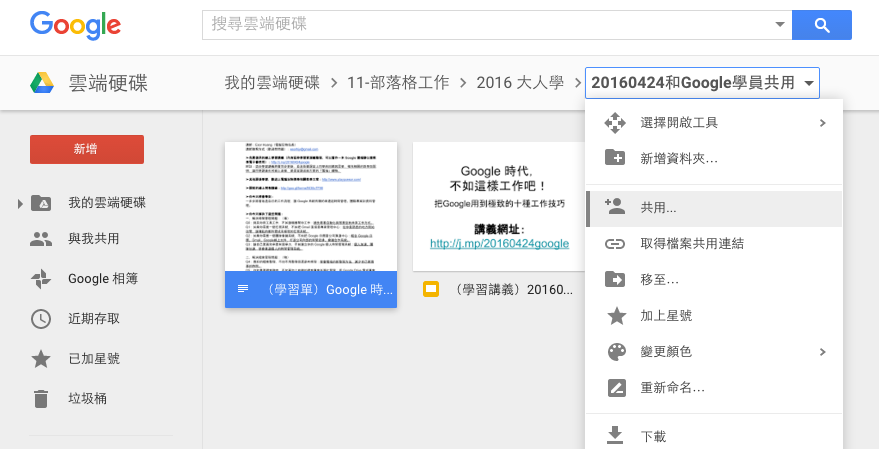
Task: Go to 我的雲端硬碟 breadcrumb
Action: point(272,83)
